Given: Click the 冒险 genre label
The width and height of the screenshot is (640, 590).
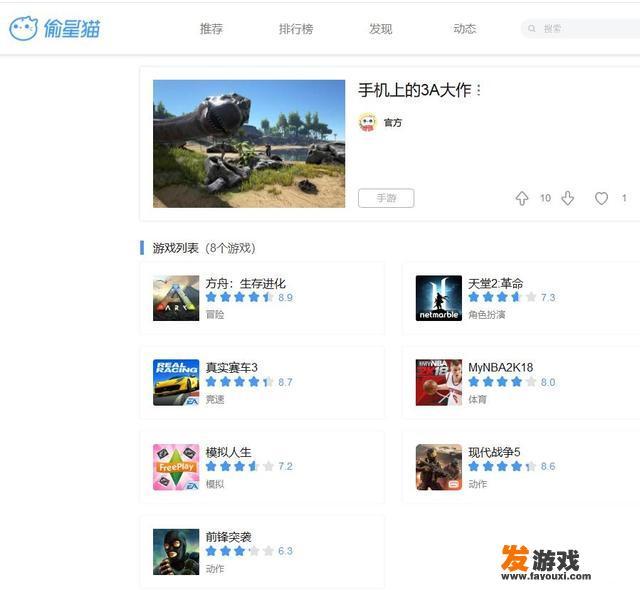Looking at the screenshot, I should pyautogui.click(x=215, y=315).
